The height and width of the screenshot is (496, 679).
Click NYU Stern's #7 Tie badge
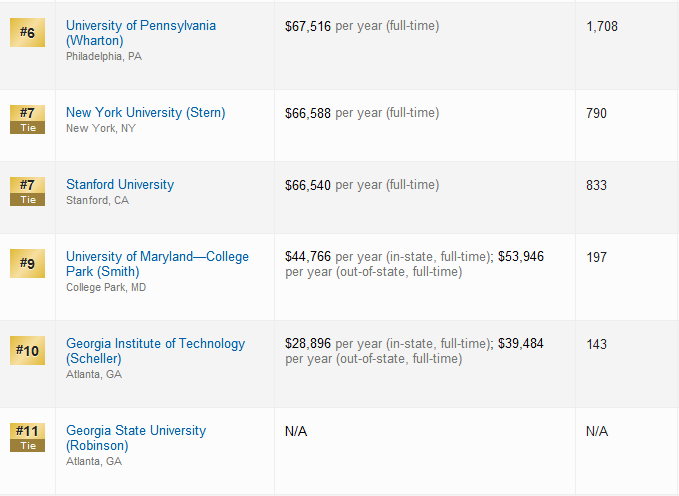point(27,120)
